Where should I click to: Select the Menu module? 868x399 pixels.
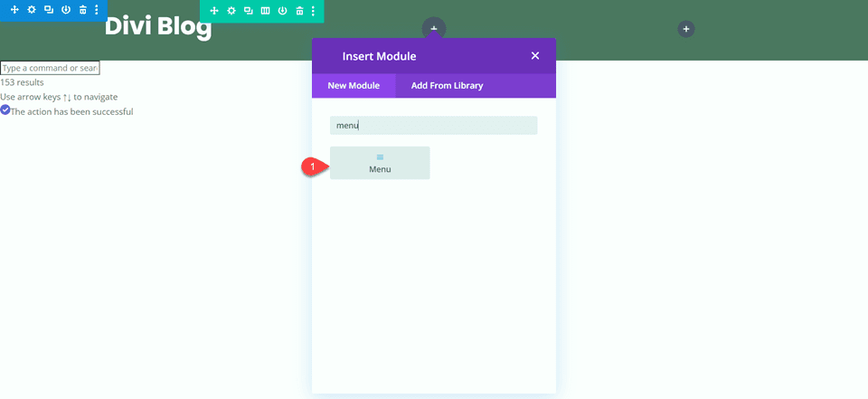[380, 163]
